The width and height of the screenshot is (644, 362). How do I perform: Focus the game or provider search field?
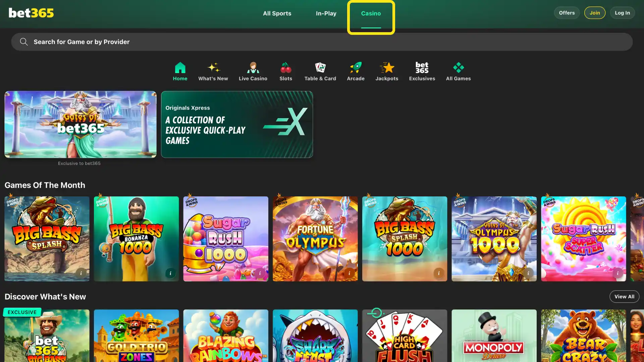tap(322, 42)
